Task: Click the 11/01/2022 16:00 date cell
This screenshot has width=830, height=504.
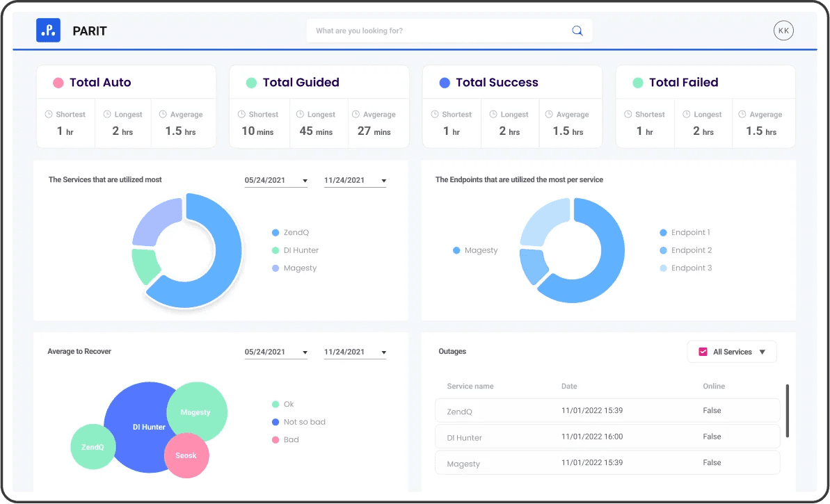Action: pos(592,437)
